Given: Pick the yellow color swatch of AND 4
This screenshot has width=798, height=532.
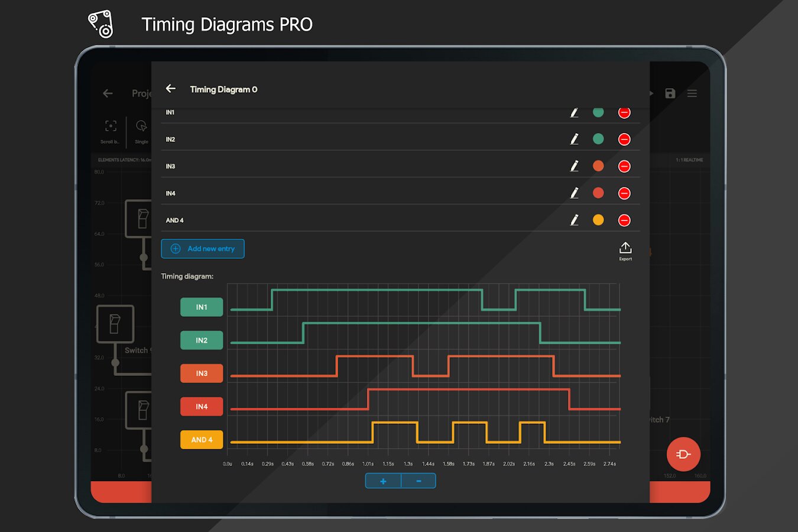Looking at the screenshot, I should [x=598, y=220].
